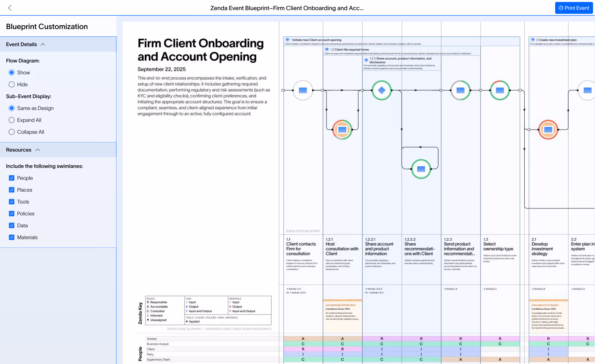Image resolution: width=595 pixels, height=364 pixels.
Task: Click the green diamond decision node
Action: 382,90
